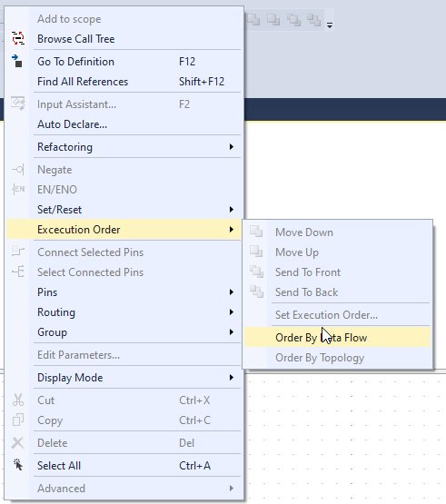This screenshot has height=504, width=446.
Task: Click the Move Down icon in submenu
Action: tap(256, 232)
